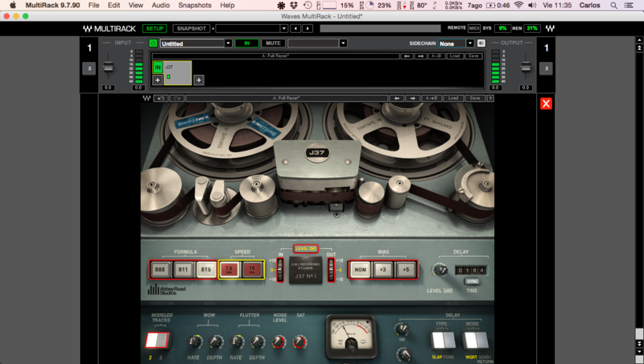Enable the delay SYNC switch
644x364 pixels.
click(x=473, y=282)
